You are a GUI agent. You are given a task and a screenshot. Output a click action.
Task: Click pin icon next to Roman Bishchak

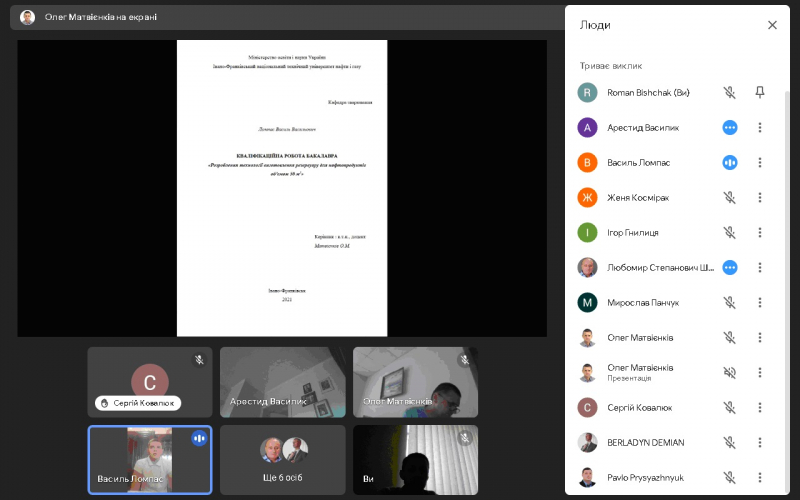760,92
